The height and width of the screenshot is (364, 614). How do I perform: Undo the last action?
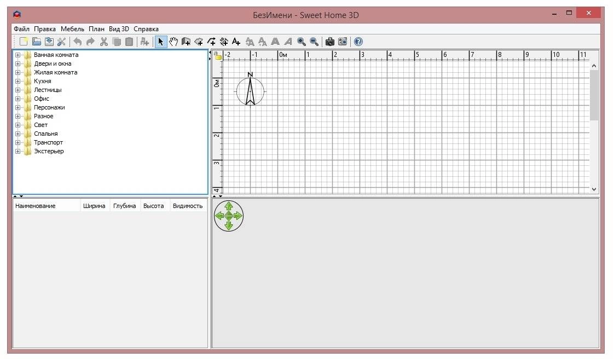78,42
